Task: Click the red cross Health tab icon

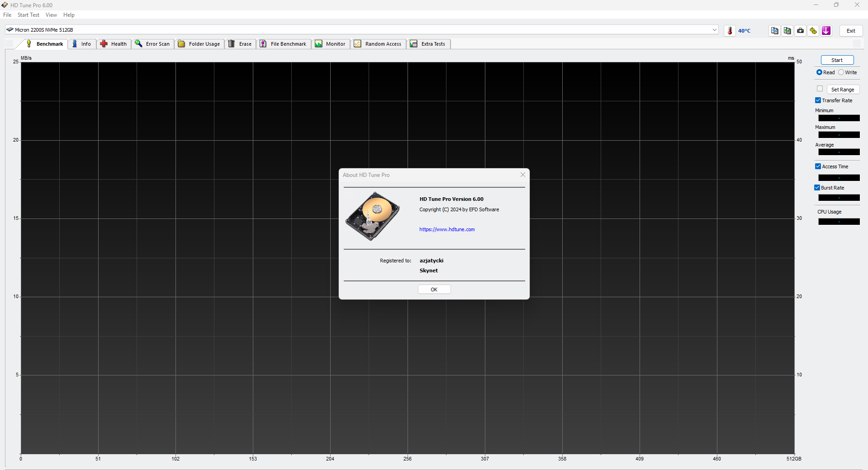Action: tap(104, 44)
